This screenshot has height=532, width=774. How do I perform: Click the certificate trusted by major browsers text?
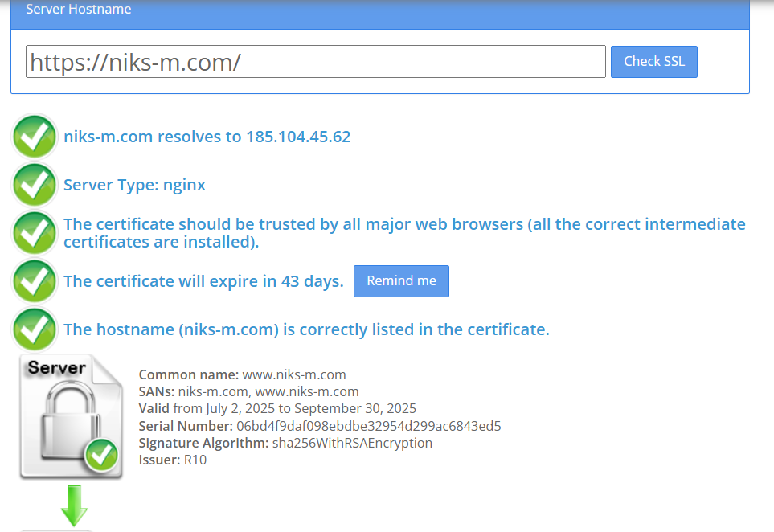tap(404, 233)
